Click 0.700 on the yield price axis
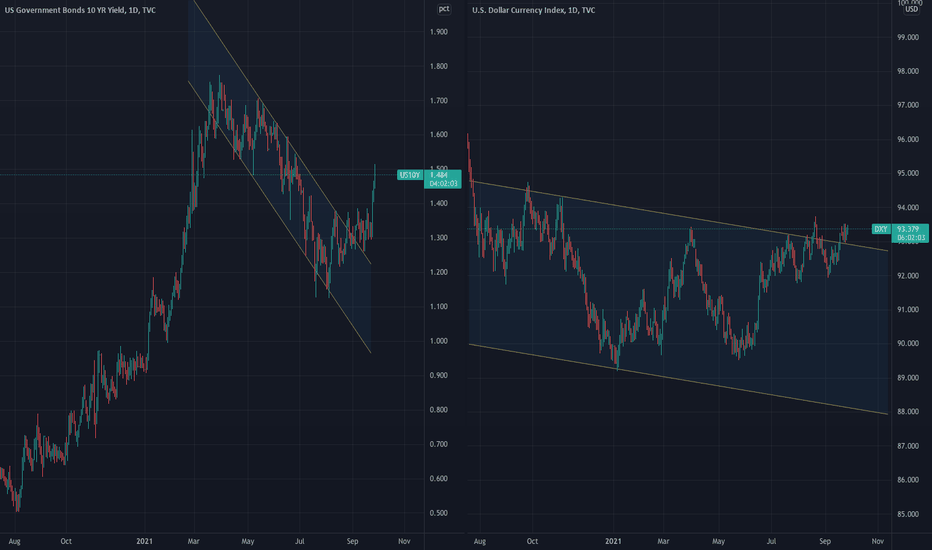Screen dimensions: 932x550 439,444
